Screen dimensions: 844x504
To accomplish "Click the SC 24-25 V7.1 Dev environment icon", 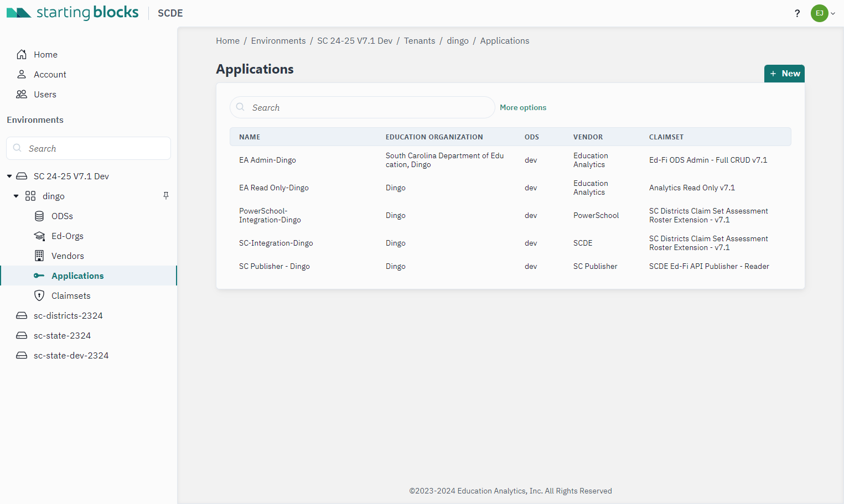I will pos(22,176).
